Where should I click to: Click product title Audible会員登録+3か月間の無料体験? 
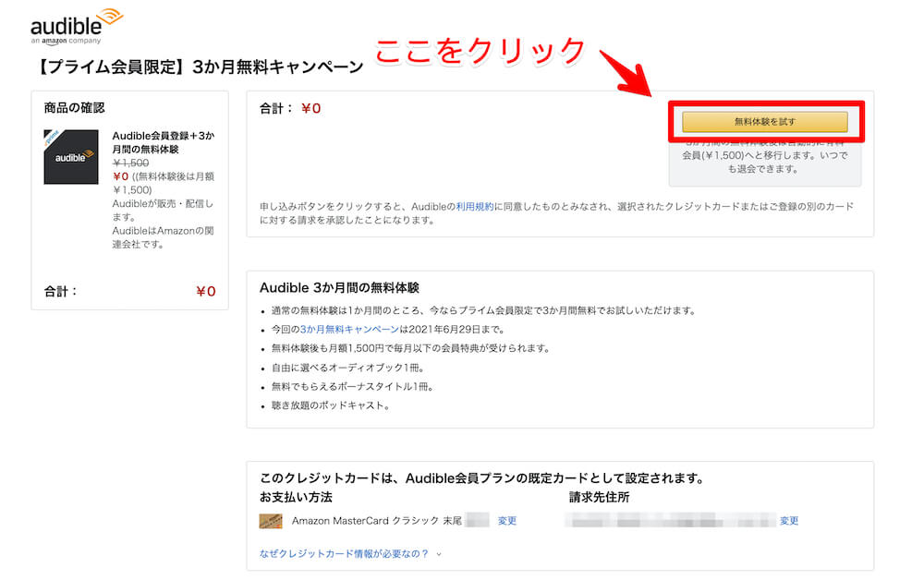[x=164, y=142]
